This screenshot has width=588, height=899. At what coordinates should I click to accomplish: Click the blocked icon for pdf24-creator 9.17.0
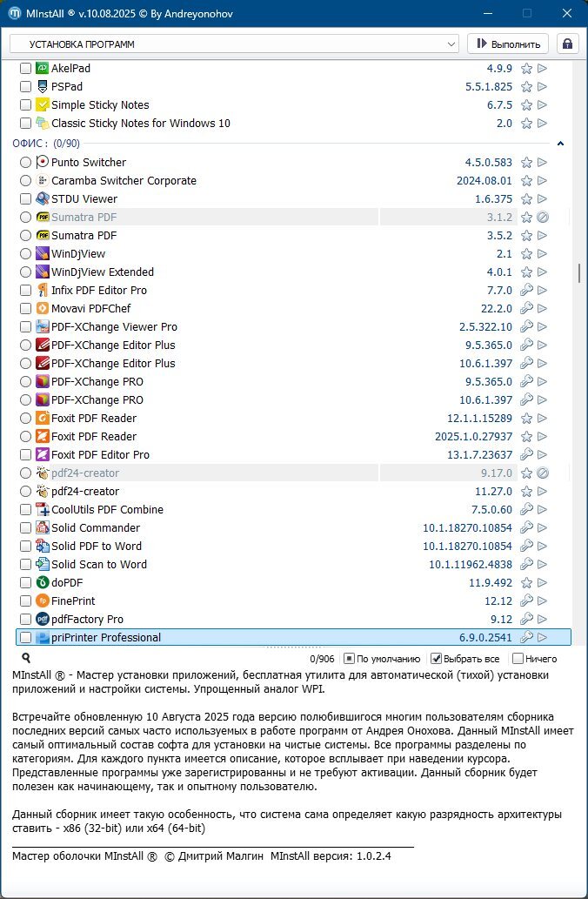click(x=543, y=473)
